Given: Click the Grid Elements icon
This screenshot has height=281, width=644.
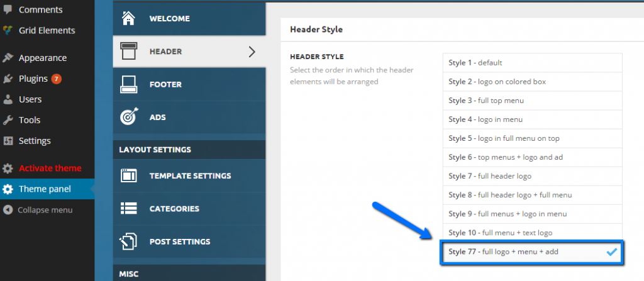Looking at the screenshot, I should (8, 30).
